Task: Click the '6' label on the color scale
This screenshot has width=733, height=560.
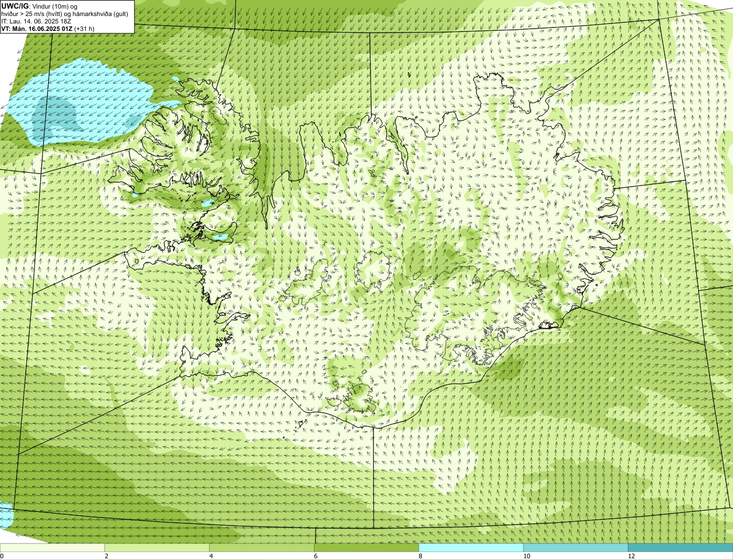Action: tap(316, 556)
